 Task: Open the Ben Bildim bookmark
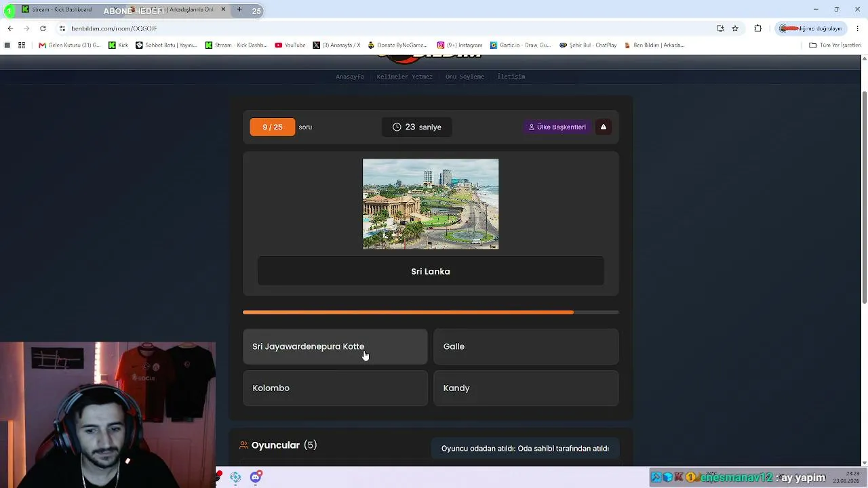[x=654, y=45]
